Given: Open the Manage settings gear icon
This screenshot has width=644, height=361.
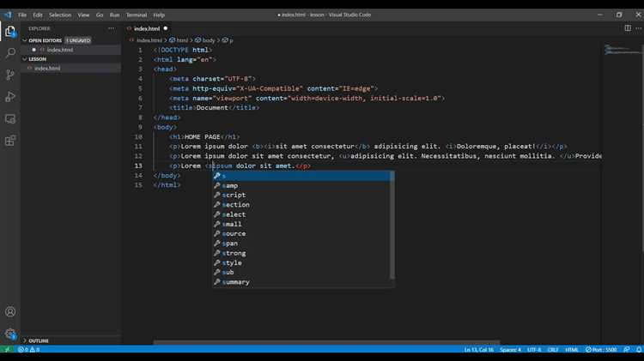Looking at the screenshot, I should pos(10,334).
